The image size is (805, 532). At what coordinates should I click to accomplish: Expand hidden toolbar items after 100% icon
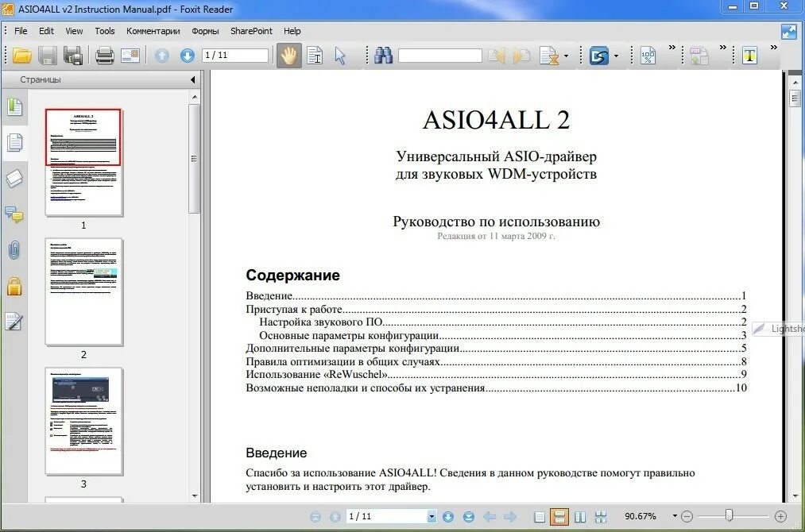[x=672, y=47]
